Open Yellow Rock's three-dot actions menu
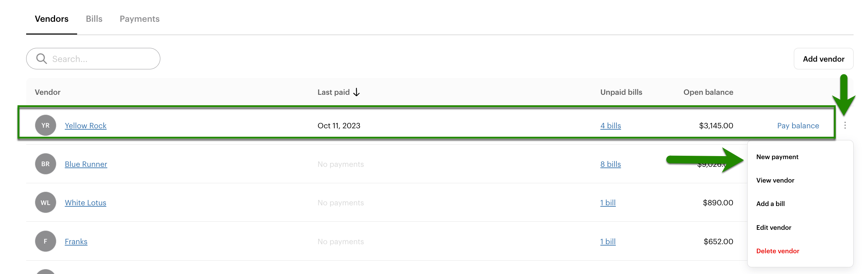This screenshot has width=868, height=274. coord(846,125)
